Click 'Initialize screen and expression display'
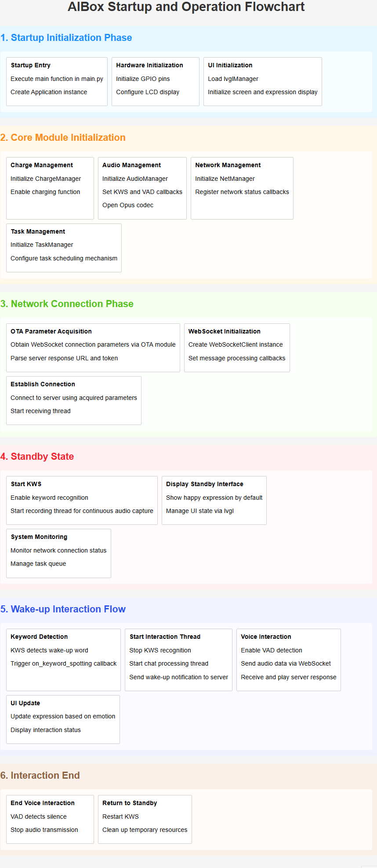Image resolution: width=377 pixels, height=868 pixels. (263, 92)
